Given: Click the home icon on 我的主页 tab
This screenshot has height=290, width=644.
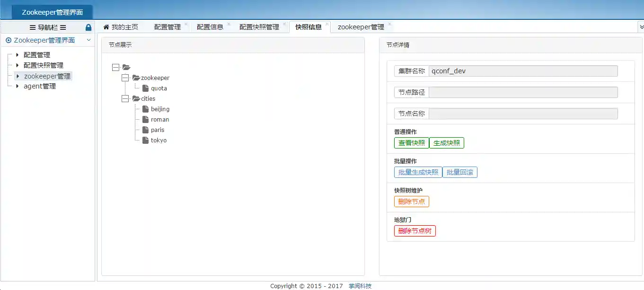Looking at the screenshot, I should pos(106,27).
